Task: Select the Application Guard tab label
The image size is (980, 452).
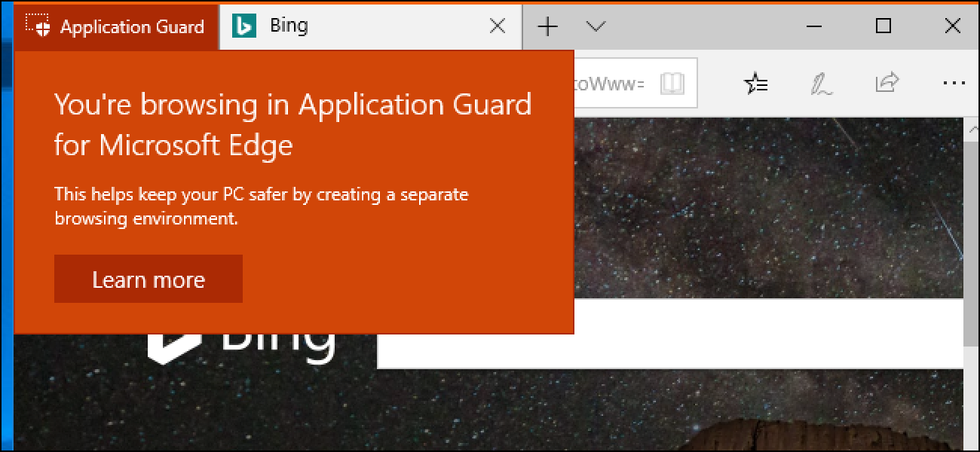Action: [132, 27]
